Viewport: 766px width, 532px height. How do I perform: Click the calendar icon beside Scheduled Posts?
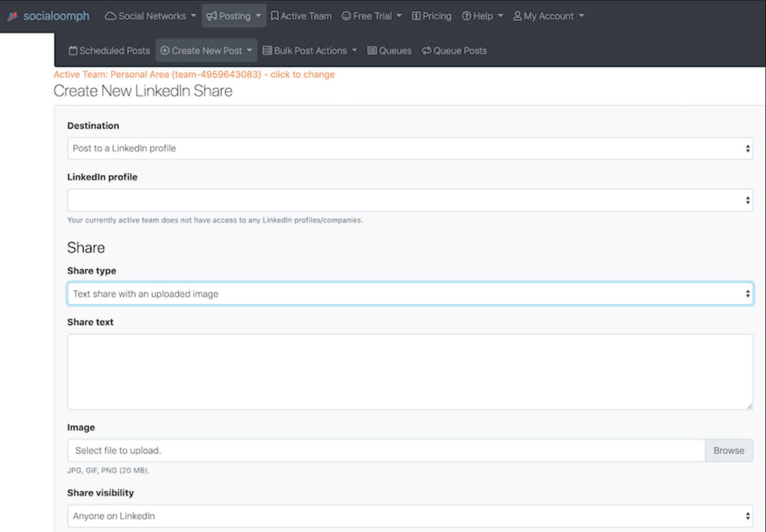pos(73,51)
